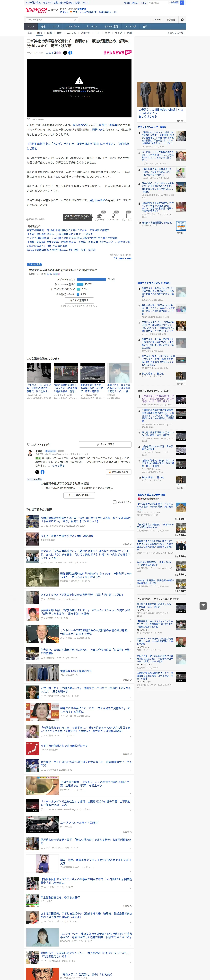Open the 有料 navigation tab
This screenshot has height=980, width=210.
click(145, 26)
